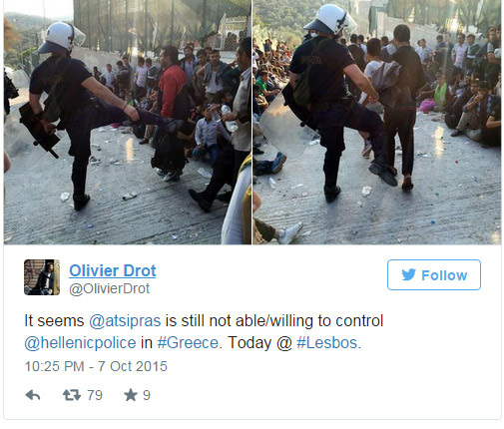
Task: Click the word 'Today' in the tweet
Action: [250, 343]
